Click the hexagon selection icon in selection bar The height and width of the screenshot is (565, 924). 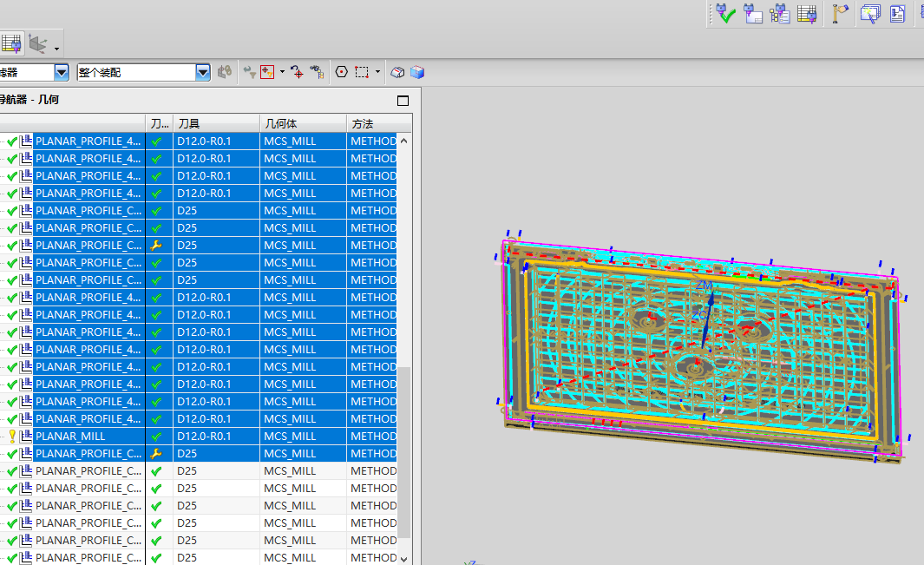coord(341,72)
